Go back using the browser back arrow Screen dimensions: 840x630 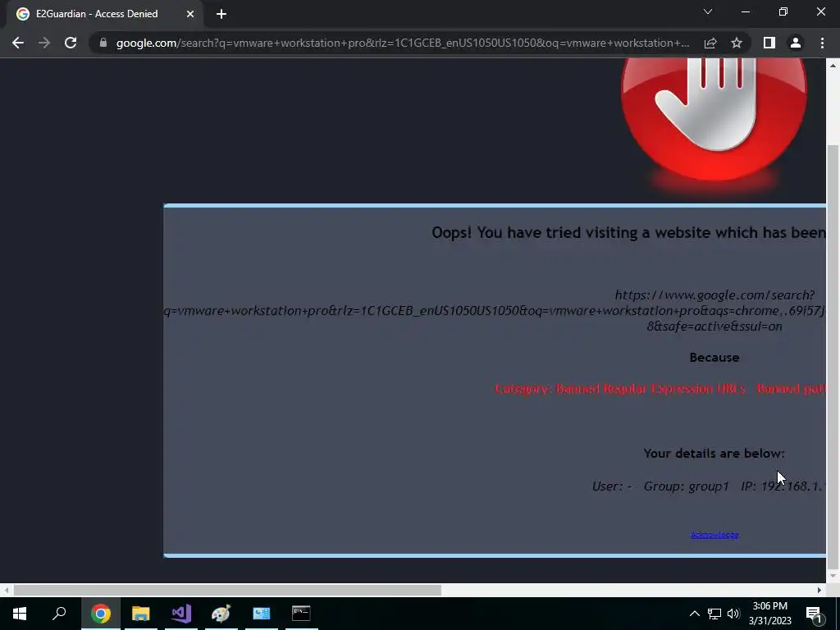[x=18, y=43]
